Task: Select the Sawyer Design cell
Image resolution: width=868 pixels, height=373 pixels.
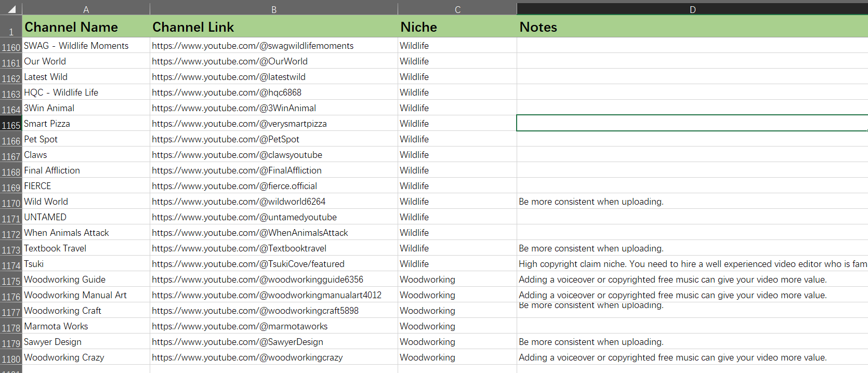Action: click(x=86, y=341)
